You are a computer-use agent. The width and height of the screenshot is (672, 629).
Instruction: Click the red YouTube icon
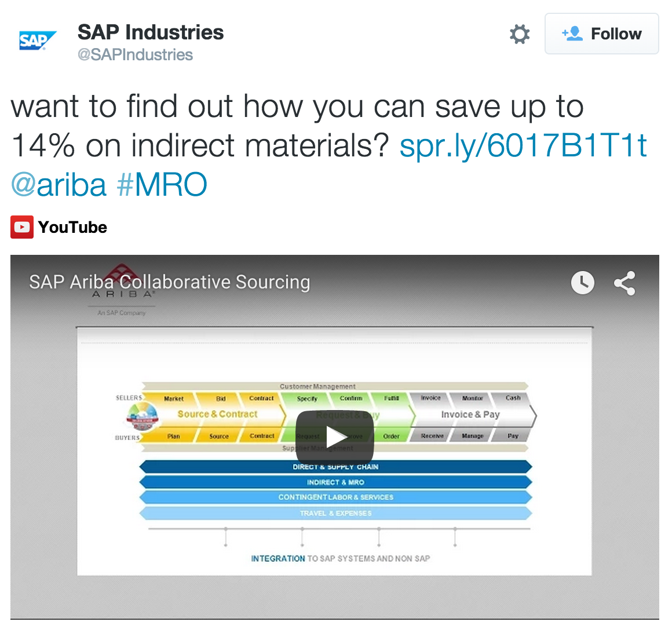click(21, 227)
